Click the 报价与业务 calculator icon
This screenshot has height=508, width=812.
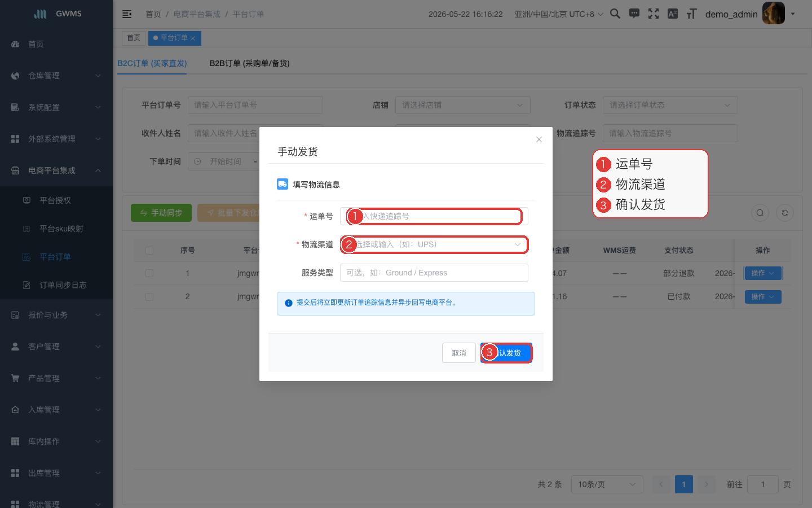click(15, 315)
